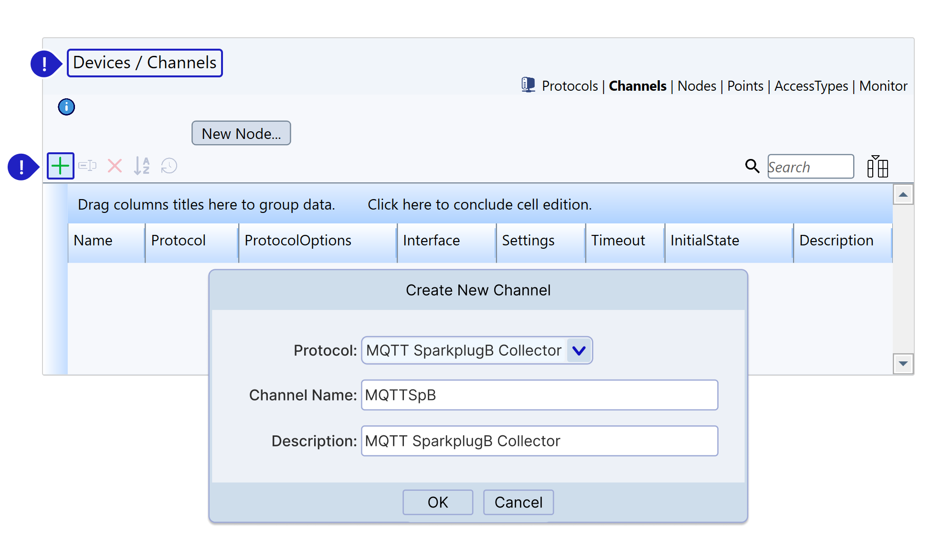952x560 pixels.
Task: Click the history clock icon
Action: click(169, 166)
